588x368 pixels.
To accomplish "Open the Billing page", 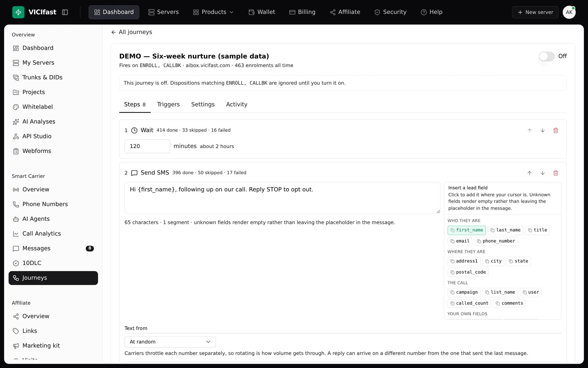I will [302, 12].
